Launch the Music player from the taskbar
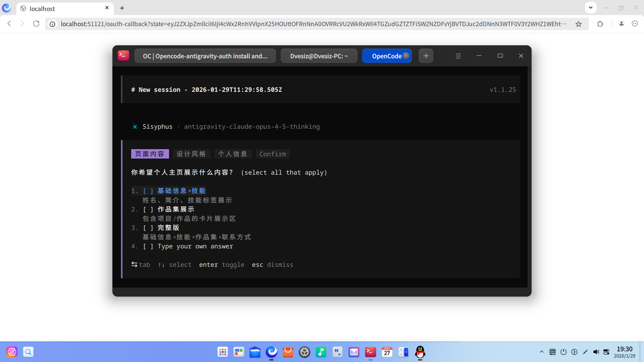644x362 pixels. (321, 352)
